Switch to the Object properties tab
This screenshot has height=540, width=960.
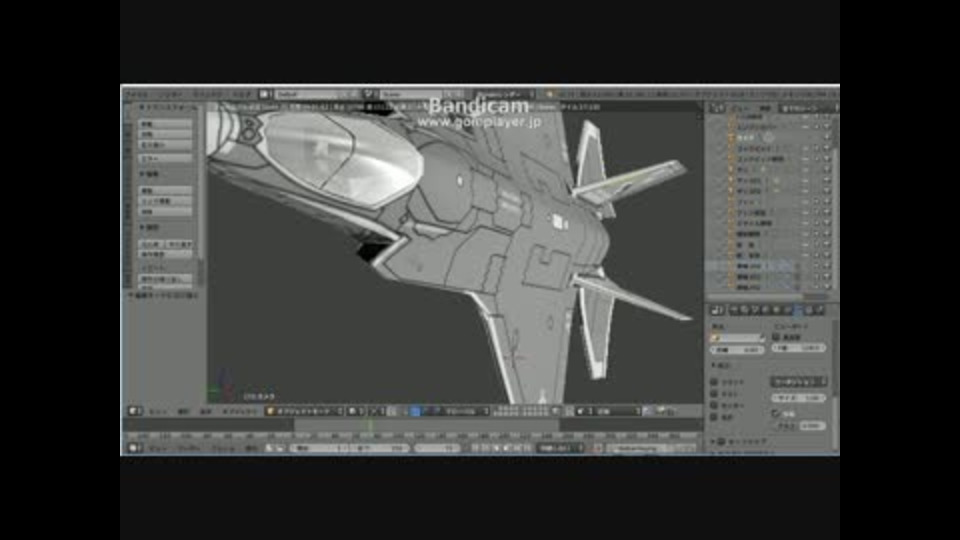click(x=776, y=310)
